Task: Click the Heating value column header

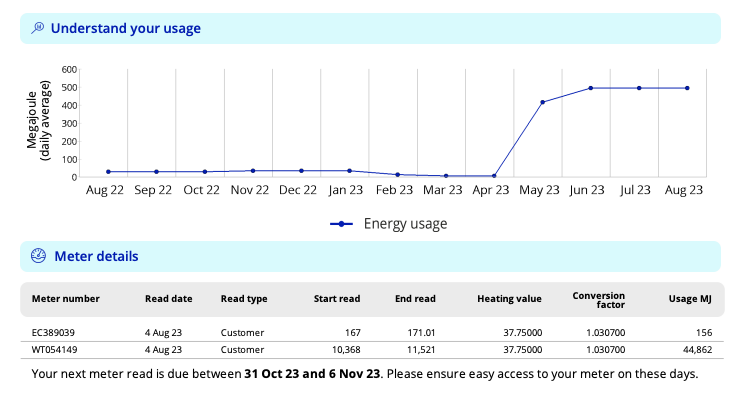Action: coord(509,299)
